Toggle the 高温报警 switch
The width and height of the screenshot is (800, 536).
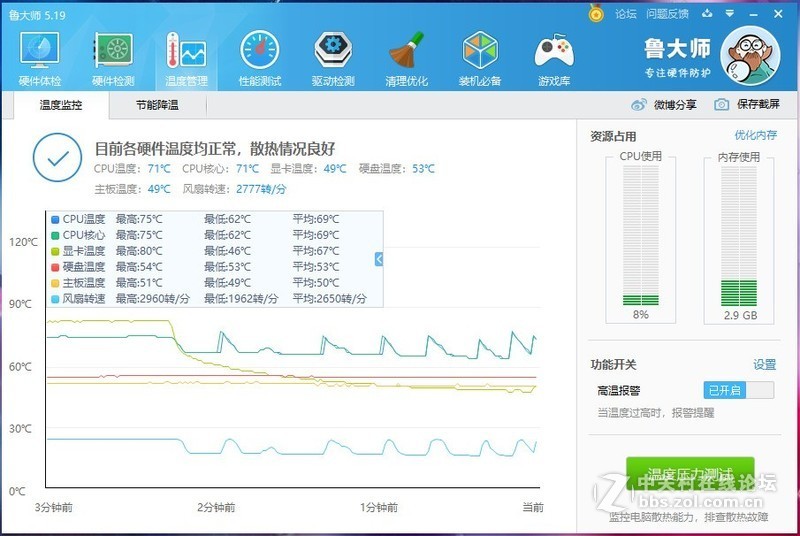(x=739, y=390)
